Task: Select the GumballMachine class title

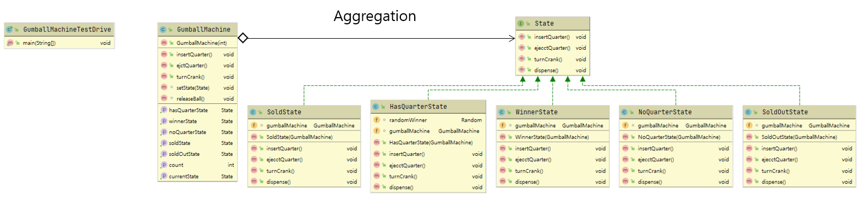Action: (x=203, y=29)
